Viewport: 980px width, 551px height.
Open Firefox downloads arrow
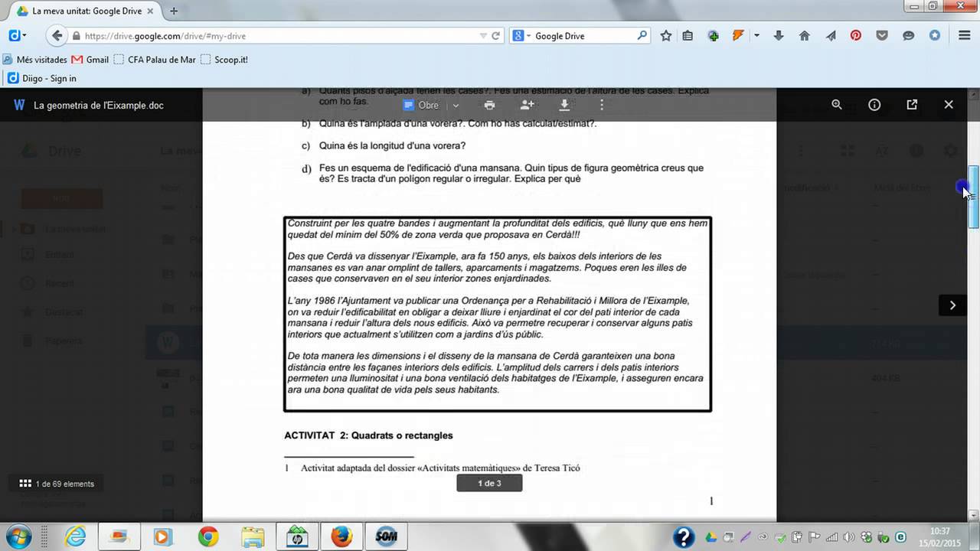(779, 36)
